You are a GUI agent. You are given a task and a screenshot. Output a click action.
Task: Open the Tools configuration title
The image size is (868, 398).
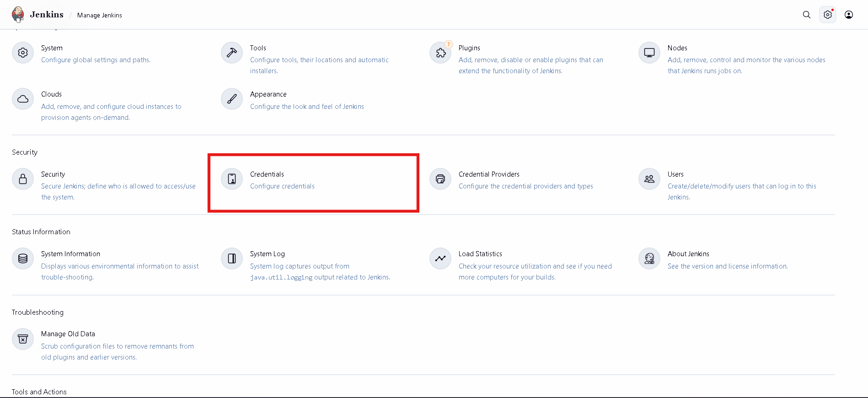(x=258, y=48)
